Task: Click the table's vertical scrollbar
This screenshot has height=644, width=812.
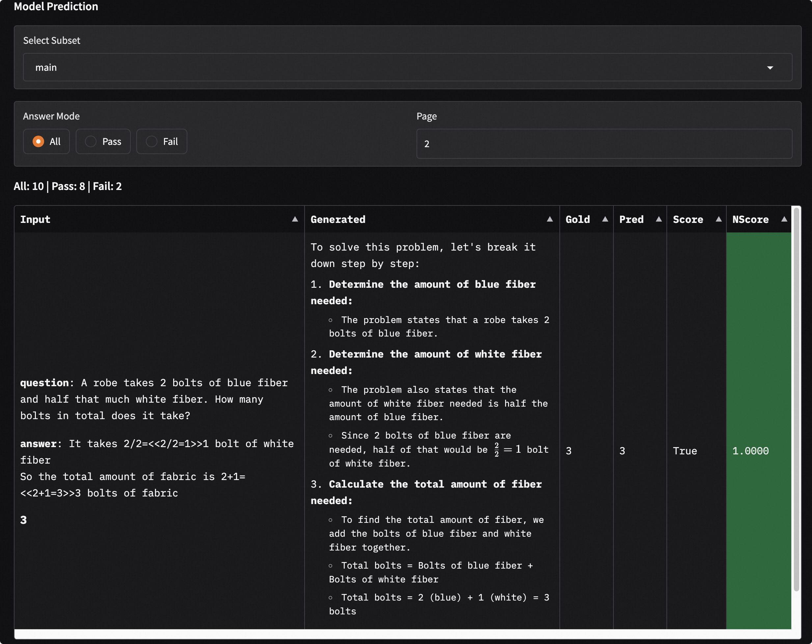Action: [x=796, y=399]
